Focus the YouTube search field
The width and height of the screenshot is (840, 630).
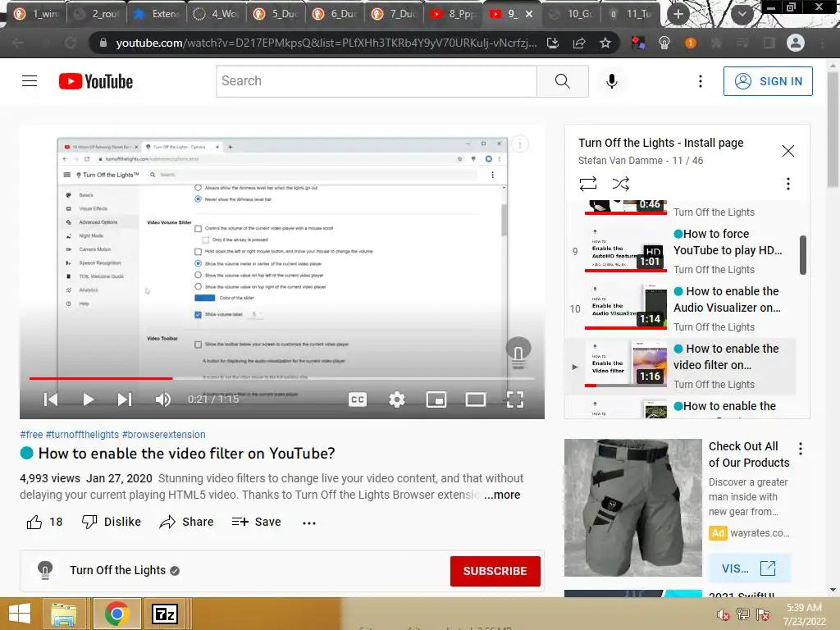pos(377,81)
